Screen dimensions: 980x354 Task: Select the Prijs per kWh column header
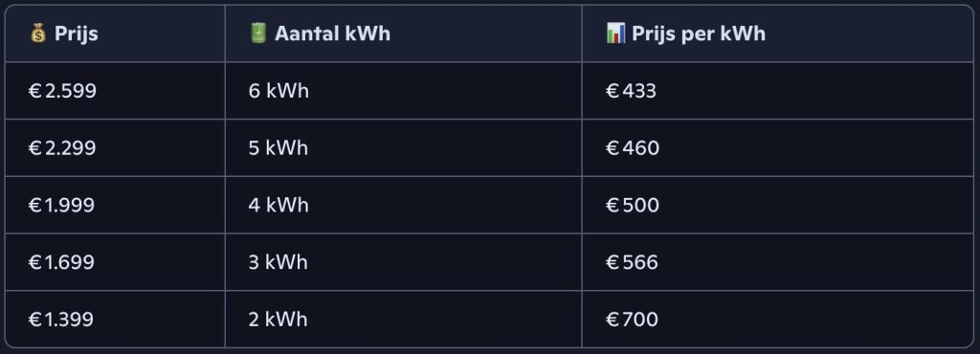click(777, 33)
